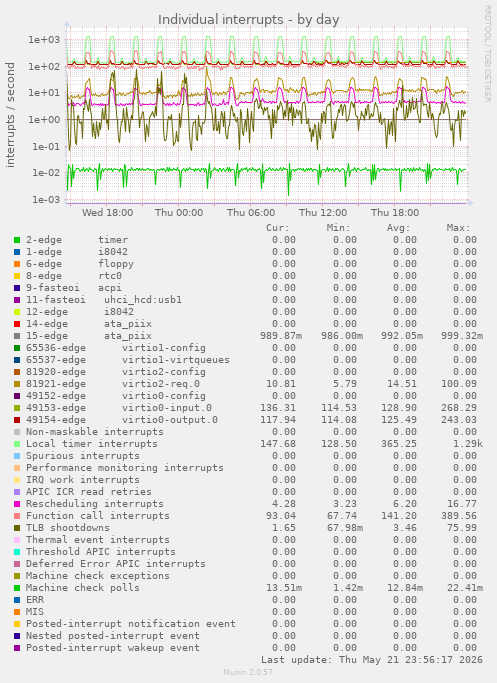Screen dimensions: 497x683
Task: Click the Munin 2.0.57 footer text
Action: click(x=248, y=672)
